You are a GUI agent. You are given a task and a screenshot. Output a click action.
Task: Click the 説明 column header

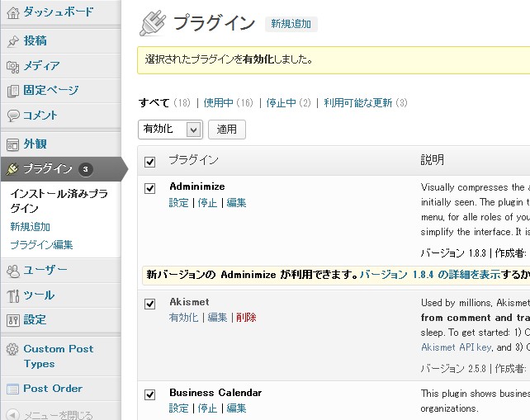click(433, 159)
